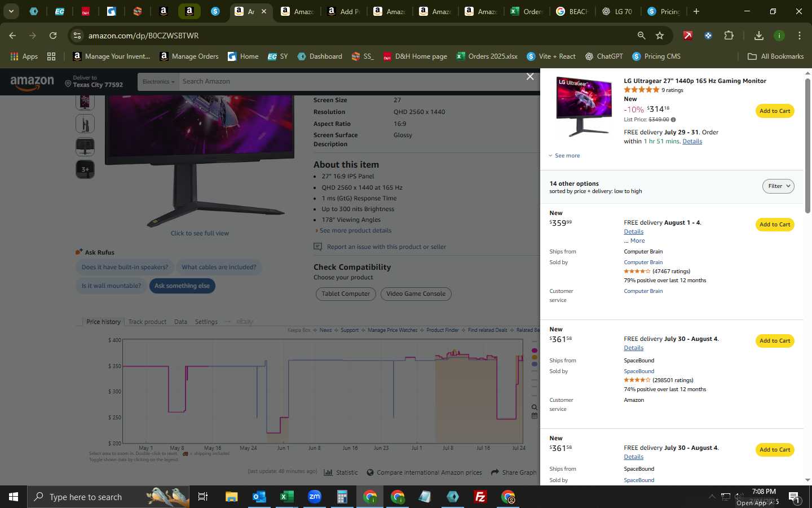Open the tab search dropdown arrow
The image size is (812, 508).
click(x=11, y=11)
